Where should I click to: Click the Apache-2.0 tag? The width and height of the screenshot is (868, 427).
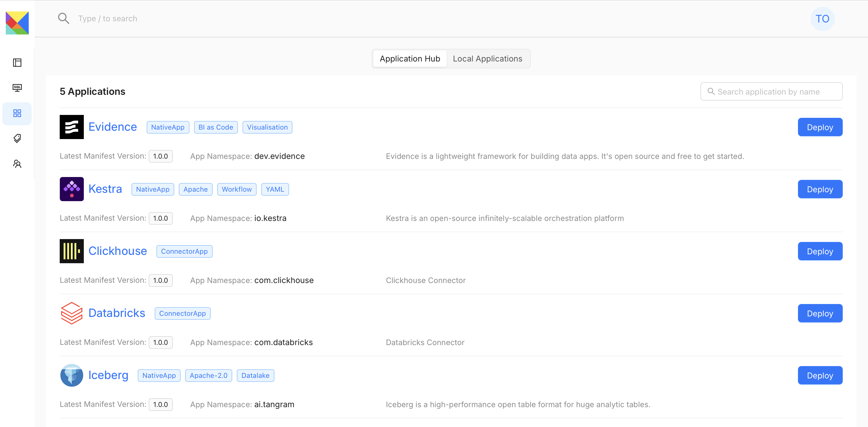(209, 375)
